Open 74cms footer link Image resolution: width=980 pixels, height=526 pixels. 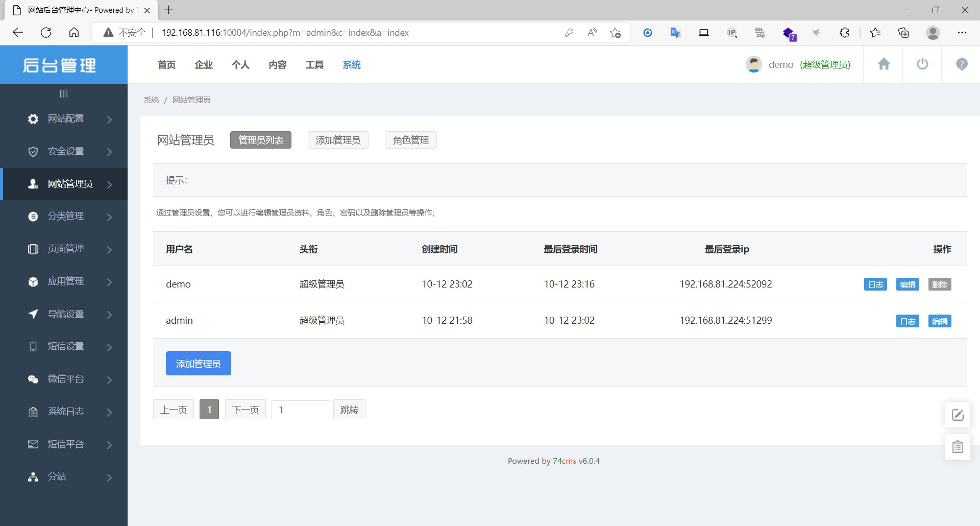564,461
